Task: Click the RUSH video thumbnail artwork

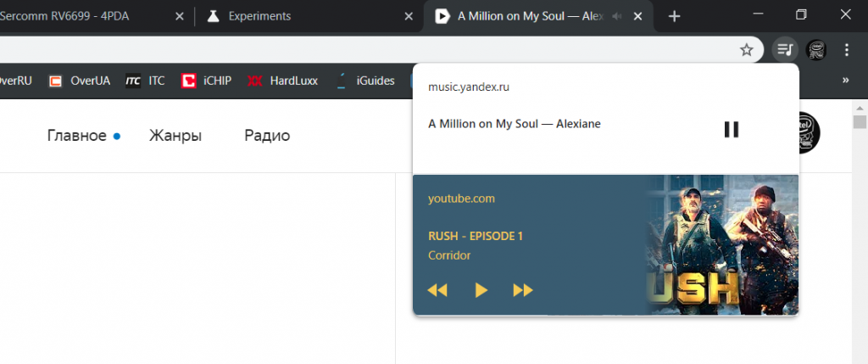Action: tap(722, 245)
